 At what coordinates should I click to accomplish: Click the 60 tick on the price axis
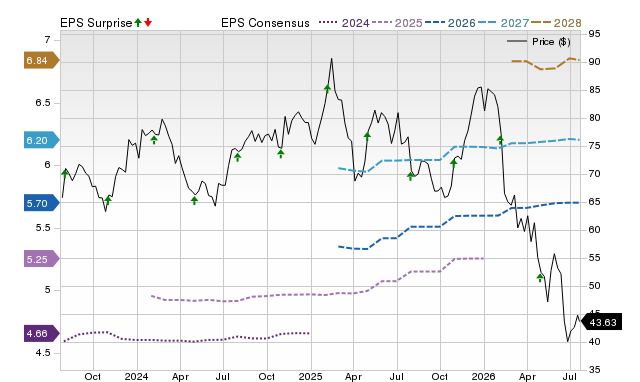(594, 230)
